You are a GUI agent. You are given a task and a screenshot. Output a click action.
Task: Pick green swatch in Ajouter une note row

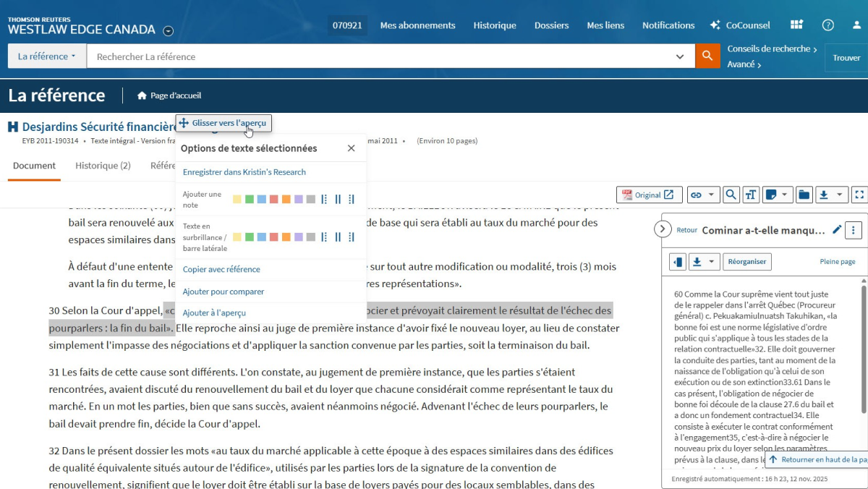coord(249,199)
